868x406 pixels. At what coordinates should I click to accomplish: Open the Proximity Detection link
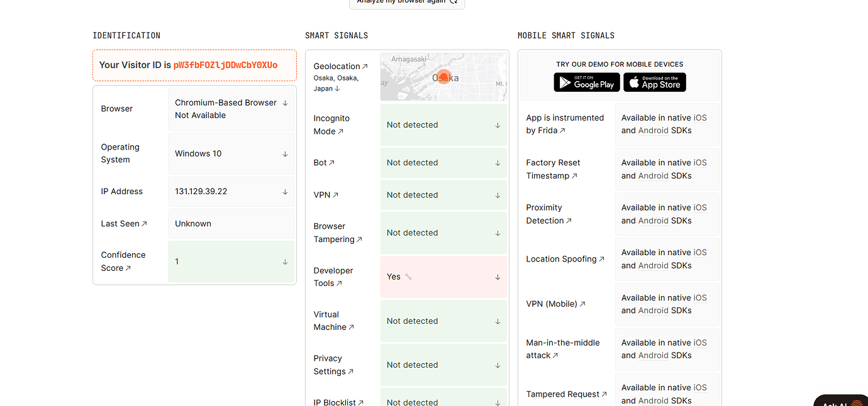(549, 214)
